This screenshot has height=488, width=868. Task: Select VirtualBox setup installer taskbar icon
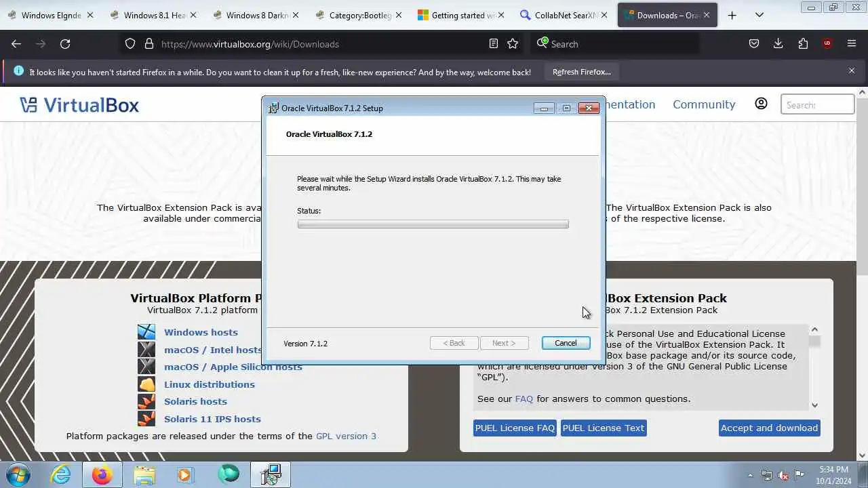pyautogui.click(x=271, y=474)
